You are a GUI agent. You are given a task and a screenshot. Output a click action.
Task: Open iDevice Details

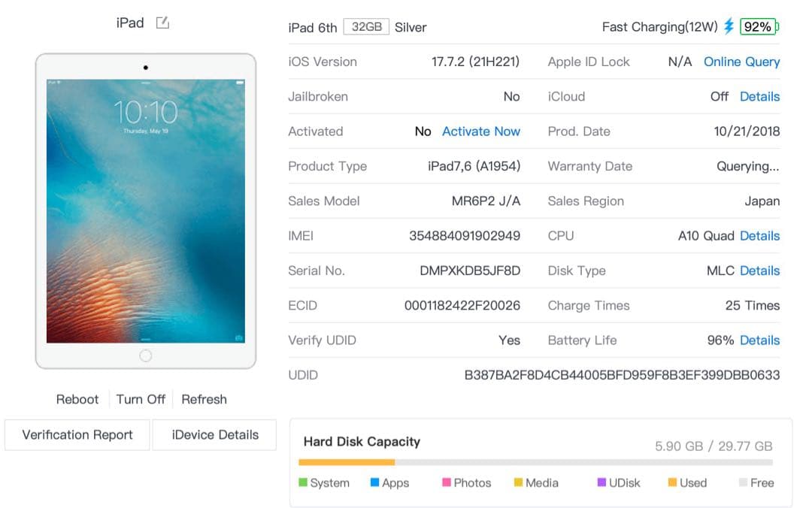[214, 434]
